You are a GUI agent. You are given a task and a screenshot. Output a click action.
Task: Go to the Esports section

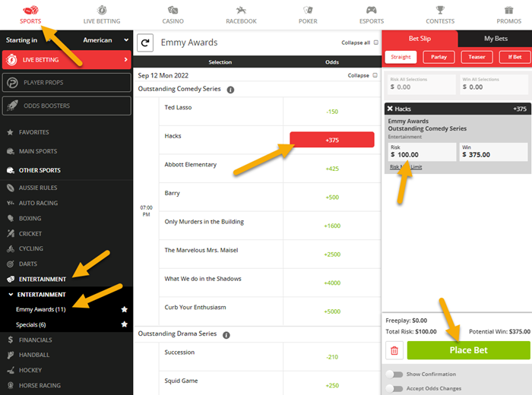371,14
